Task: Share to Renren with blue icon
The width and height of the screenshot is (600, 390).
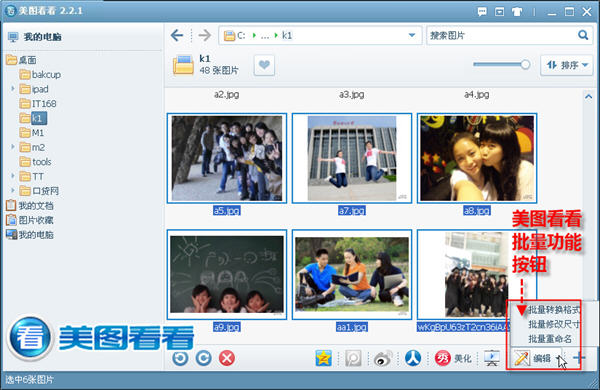Action: tap(413, 358)
